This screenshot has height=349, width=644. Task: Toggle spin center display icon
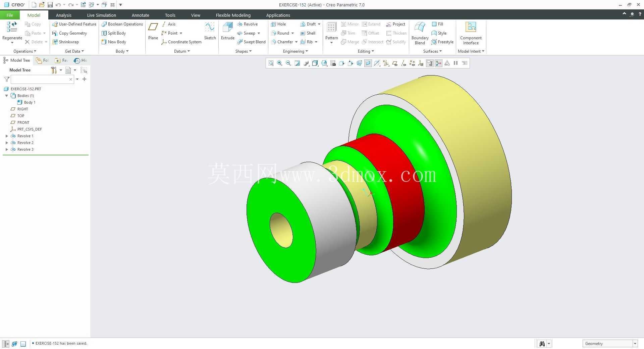pos(438,63)
